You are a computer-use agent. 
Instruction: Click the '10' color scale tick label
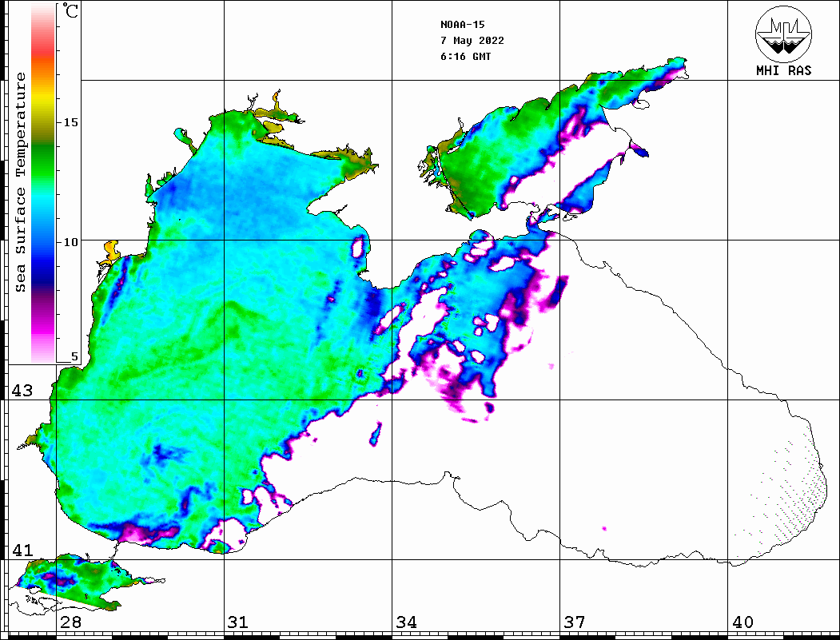click(70, 242)
